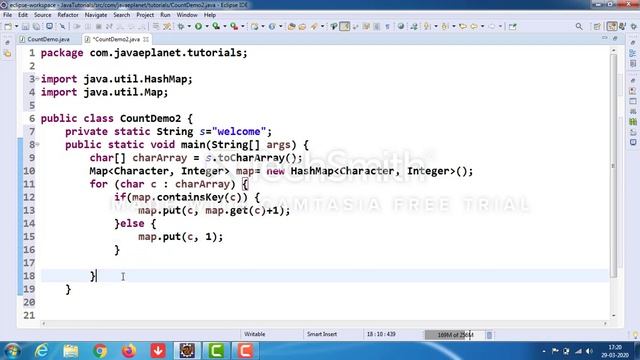The height and width of the screenshot is (360, 640).
Task: Open Google Chrome from taskbar
Action: (x=100, y=351)
